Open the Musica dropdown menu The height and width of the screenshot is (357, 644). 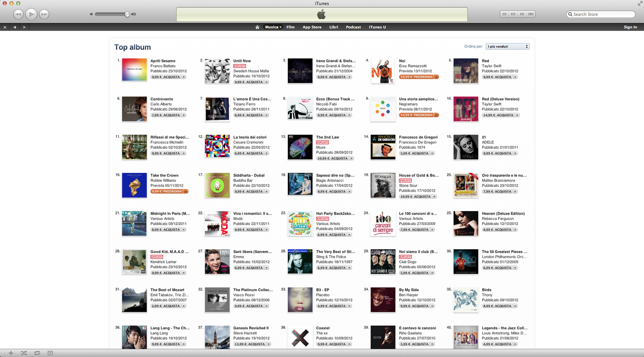pos(273,27)
